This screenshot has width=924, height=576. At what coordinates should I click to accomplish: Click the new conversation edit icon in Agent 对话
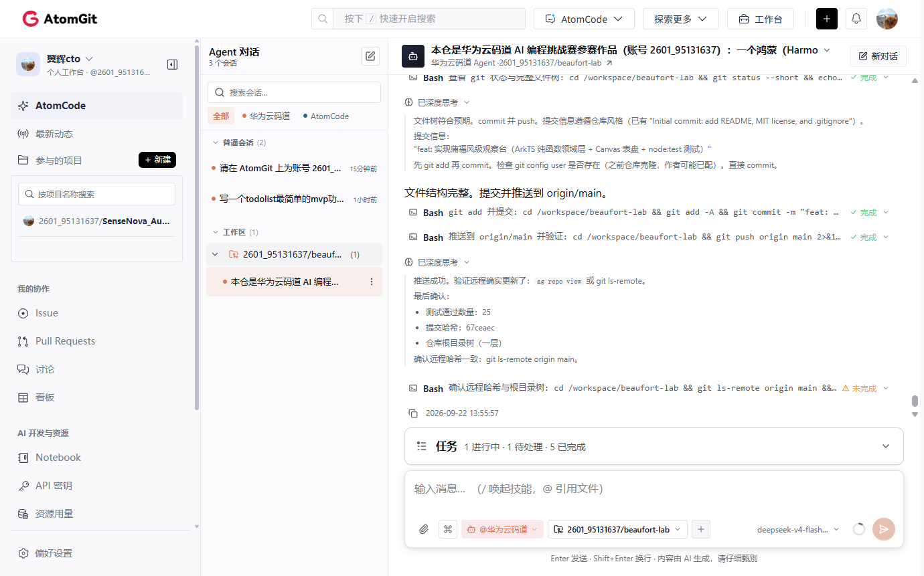[x=370, y=56]
